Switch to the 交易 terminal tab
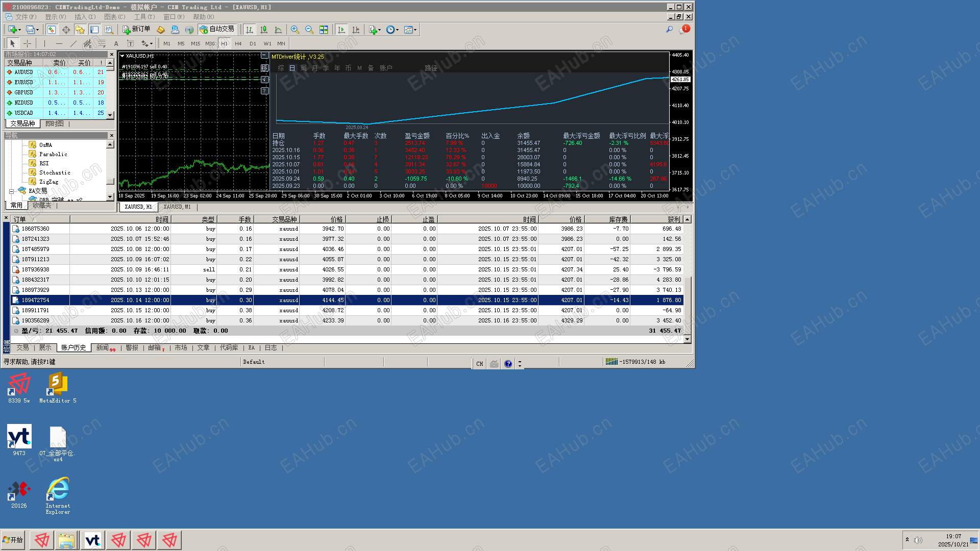This screenshot has width=980, height=551. (22, 347)
